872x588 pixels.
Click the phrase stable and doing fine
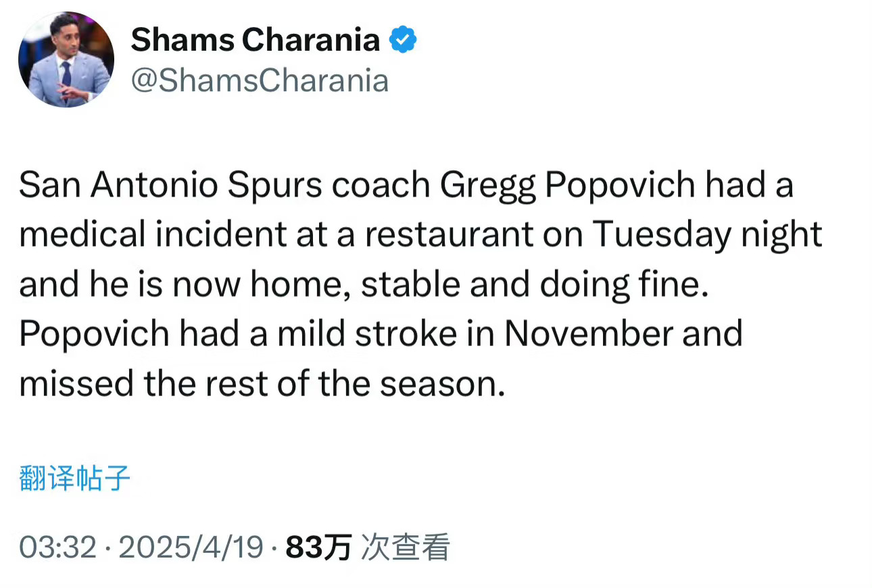(x=535, y=285)
